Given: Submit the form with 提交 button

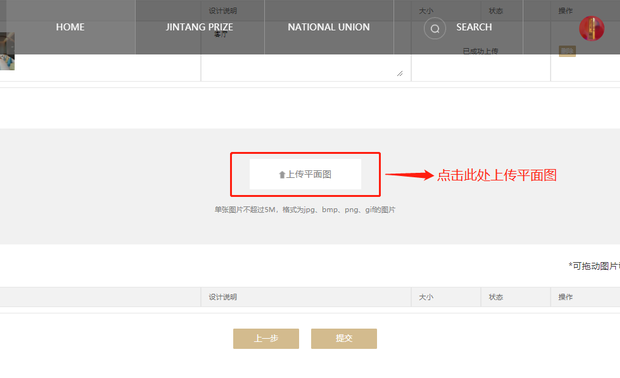Looking at the screenshot, I should (344, 338).
